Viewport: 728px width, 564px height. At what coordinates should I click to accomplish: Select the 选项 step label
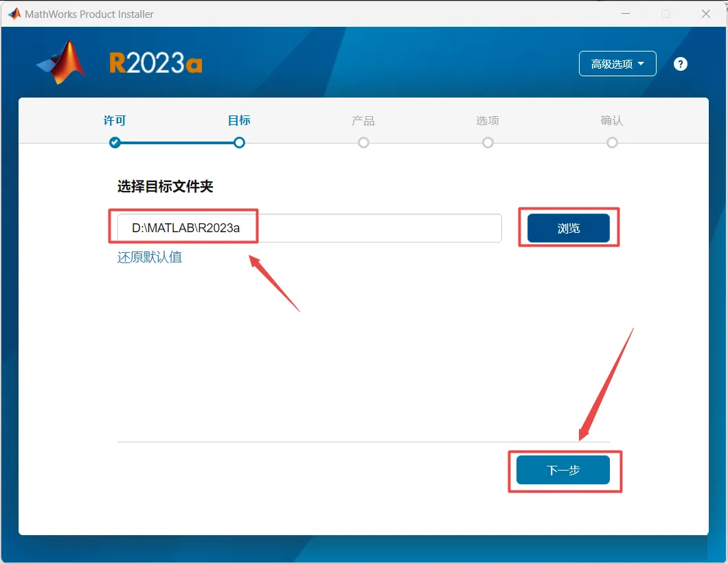pyautogui.click(x=488, y=121)
